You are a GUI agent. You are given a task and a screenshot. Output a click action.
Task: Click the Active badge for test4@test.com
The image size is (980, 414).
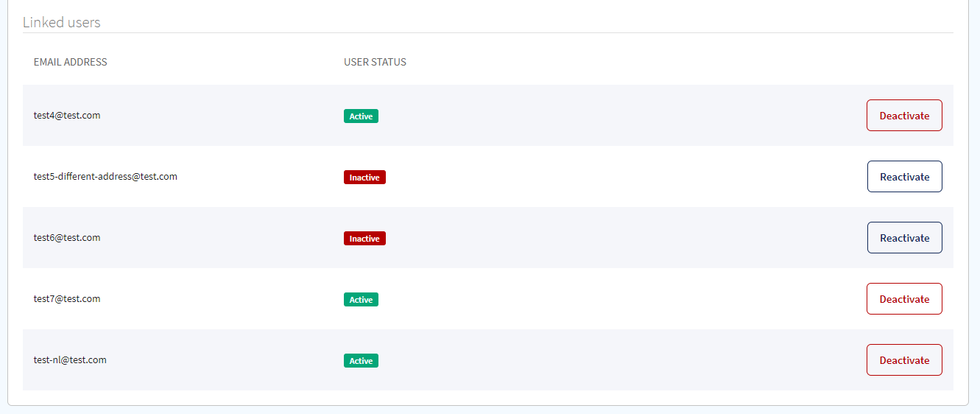361,116
